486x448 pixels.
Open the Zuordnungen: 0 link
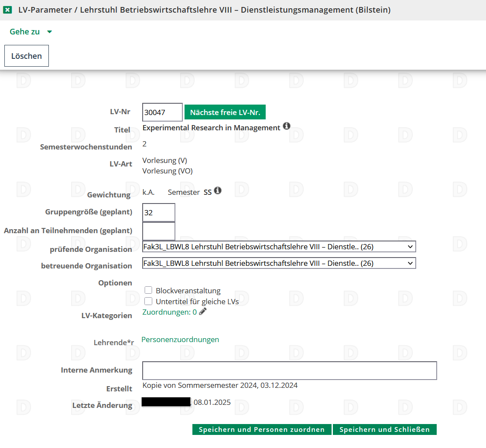(x=169, y=312)
